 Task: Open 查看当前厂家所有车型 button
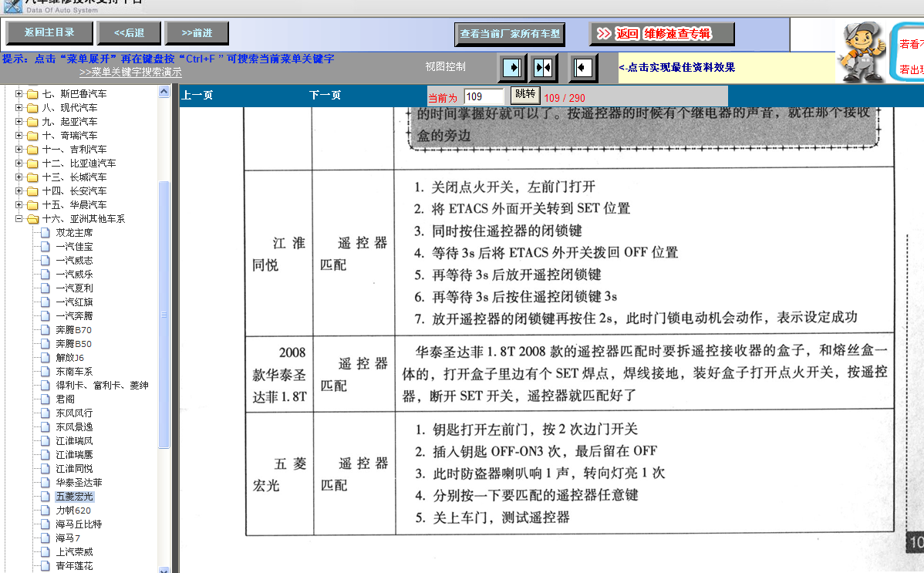(x=510, y=34)
